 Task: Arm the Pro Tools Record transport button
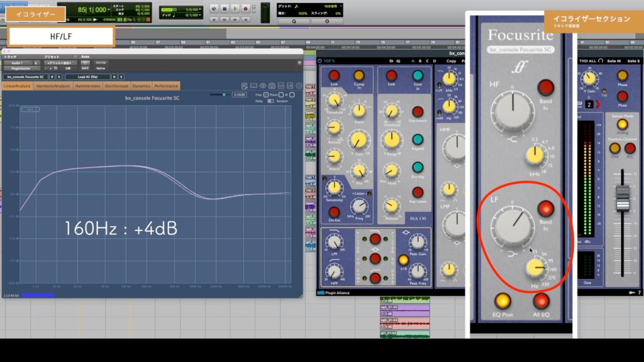coord(246,9)
